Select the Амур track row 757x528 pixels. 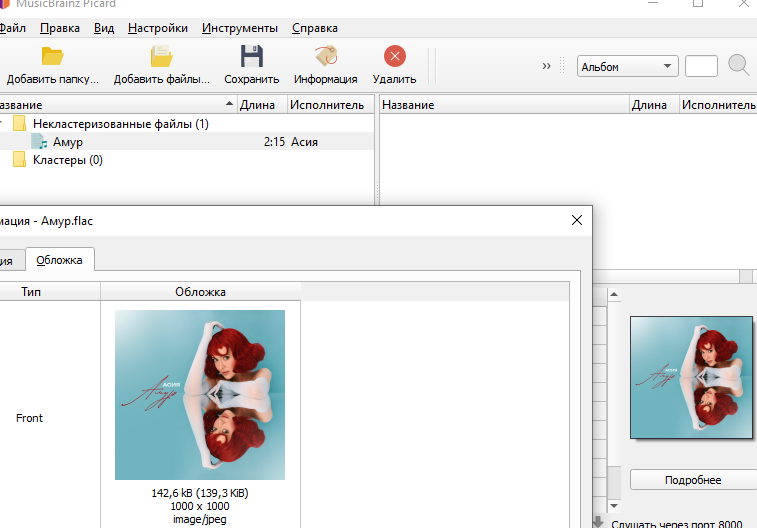[x=187, y=141]
